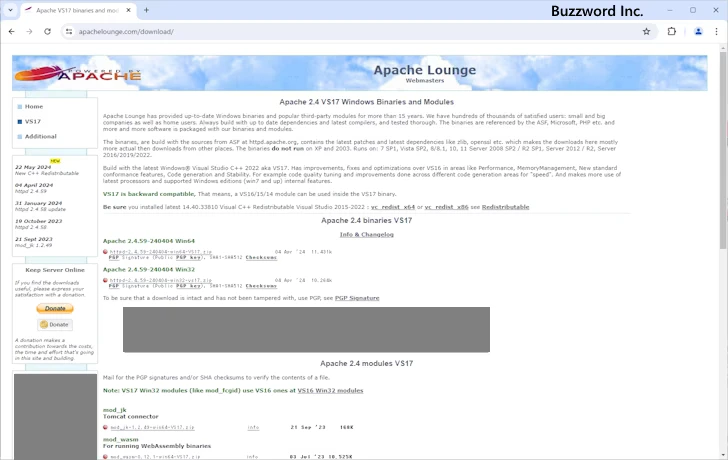Close the Apache VS17 binaries tab
728x460 pixels.
[x=128, y=10]
